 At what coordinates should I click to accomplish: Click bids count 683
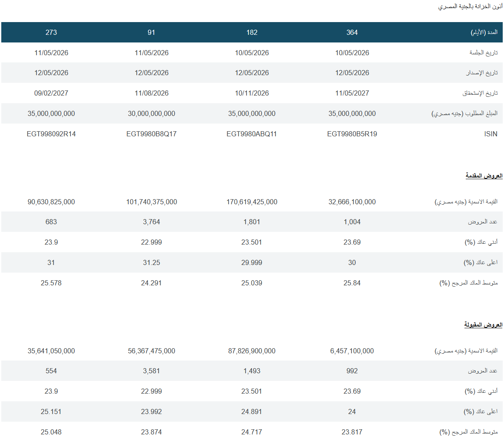(51, 222)
